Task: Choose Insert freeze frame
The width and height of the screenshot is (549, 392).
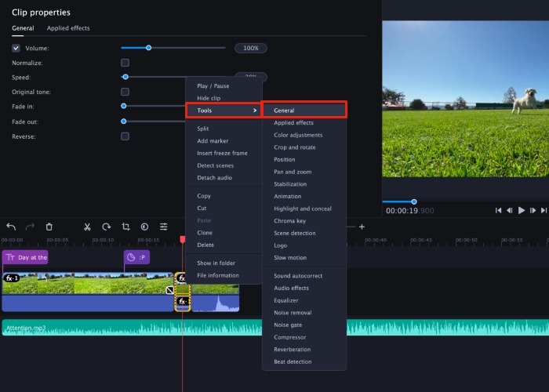Action: click(224, 153)
